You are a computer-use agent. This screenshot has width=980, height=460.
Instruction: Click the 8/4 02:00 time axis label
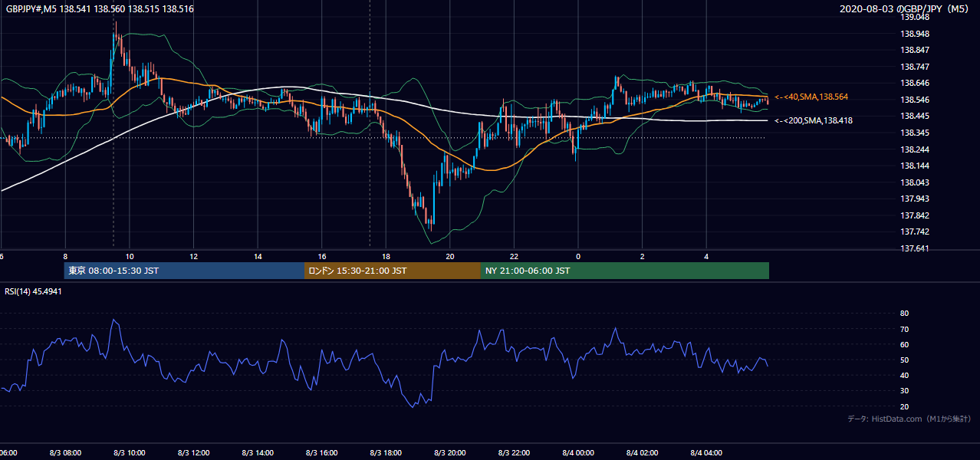point(643,453)
